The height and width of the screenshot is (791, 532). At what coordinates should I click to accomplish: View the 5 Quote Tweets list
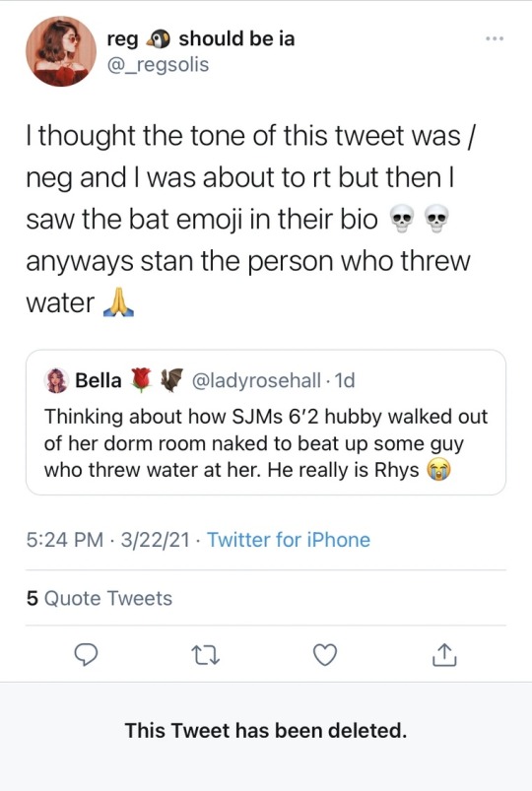[x=100, y=598]
